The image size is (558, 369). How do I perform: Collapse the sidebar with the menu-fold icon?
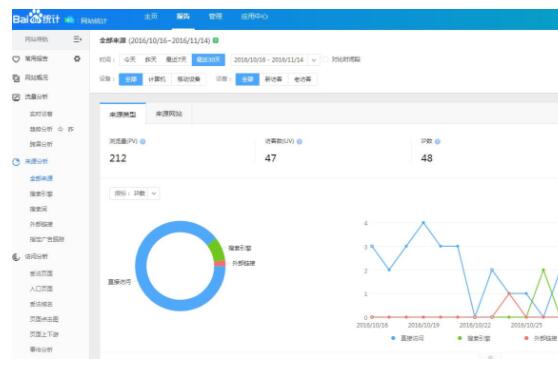(x=77, y=39)
